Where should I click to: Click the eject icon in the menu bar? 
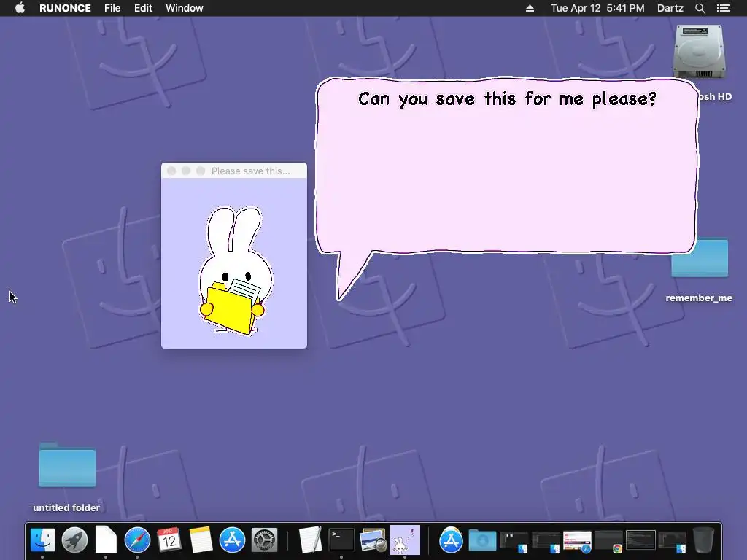530,8
